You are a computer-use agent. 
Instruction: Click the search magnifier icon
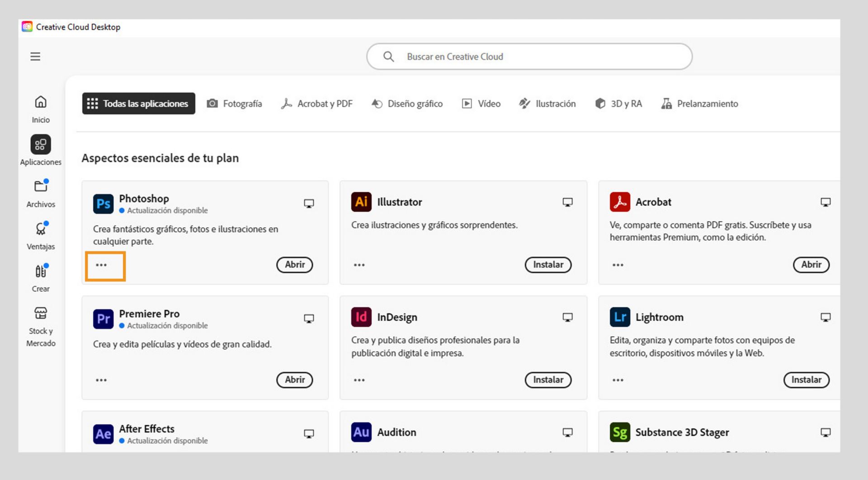(388, 57)
